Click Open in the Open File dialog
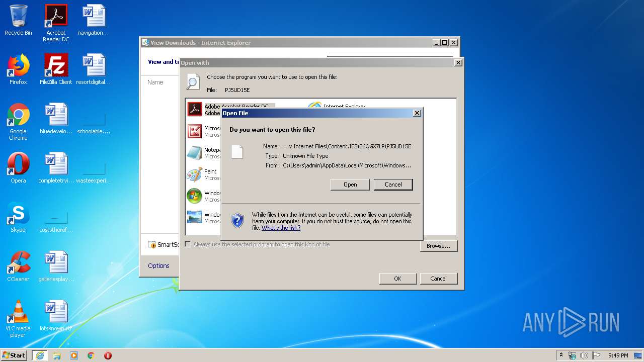The width and height of the screenshot is (644, 362). coord(350,185)
